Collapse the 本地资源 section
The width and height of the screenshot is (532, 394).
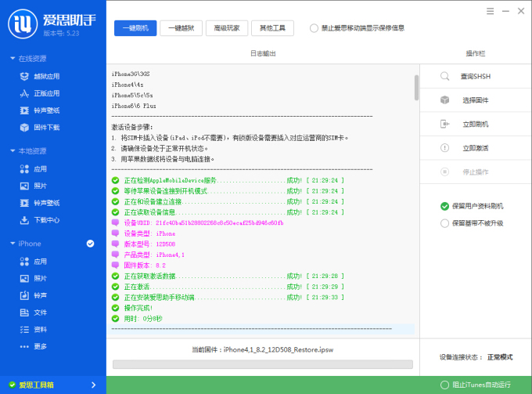[x=12, y=151]
